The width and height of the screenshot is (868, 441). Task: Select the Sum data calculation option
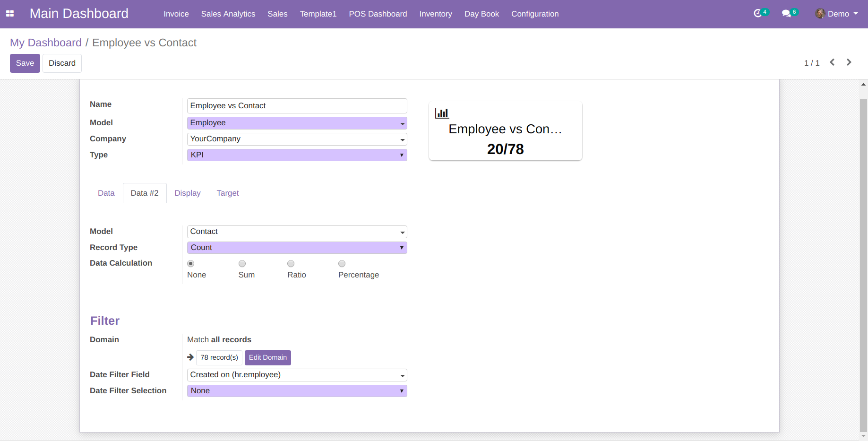coord(242,264)
